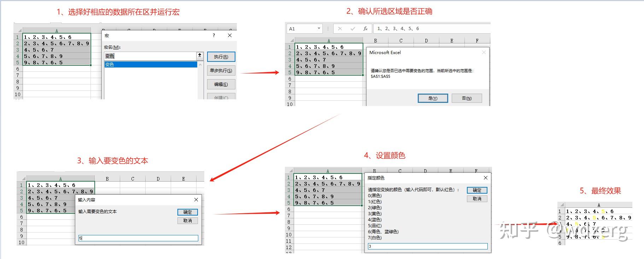
Task: Close the 指定颜色 dialog with its X
Action: (486, 178)
